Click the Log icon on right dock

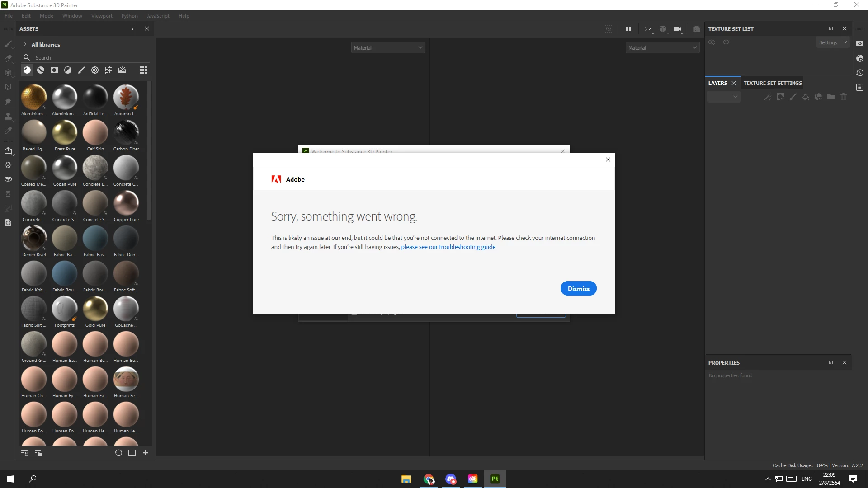coord(860,87)
